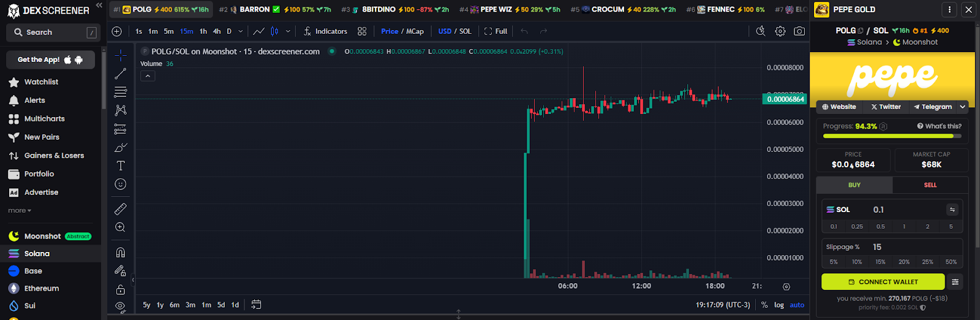980x320 pixels.
Task: Click the Search input field
Action: (53, 32)
